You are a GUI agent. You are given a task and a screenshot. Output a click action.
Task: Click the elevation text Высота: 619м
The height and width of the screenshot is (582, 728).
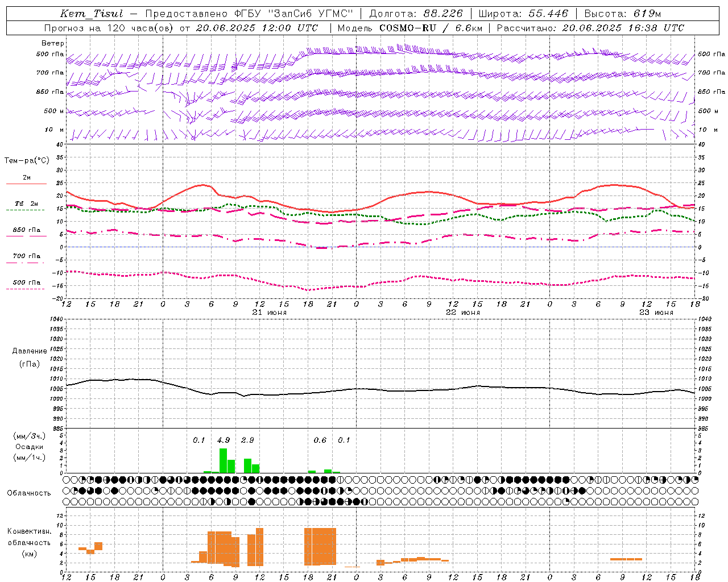tap(623, 14)
